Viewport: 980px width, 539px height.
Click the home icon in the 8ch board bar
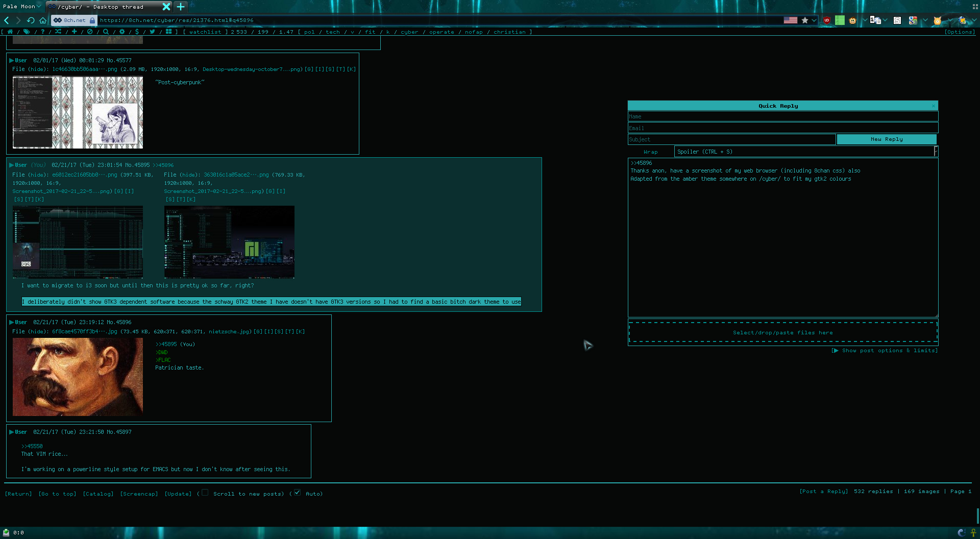pyautogui.click(x=10, y=32)
